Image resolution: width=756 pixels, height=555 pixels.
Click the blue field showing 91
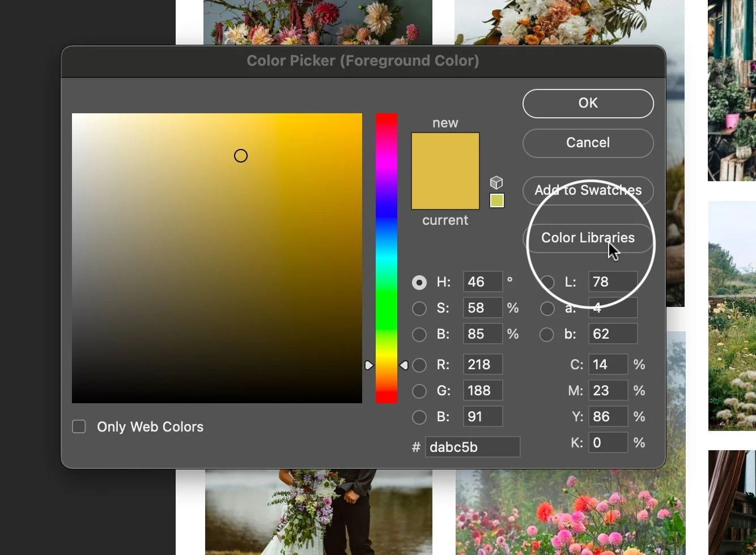pos(483,416)
